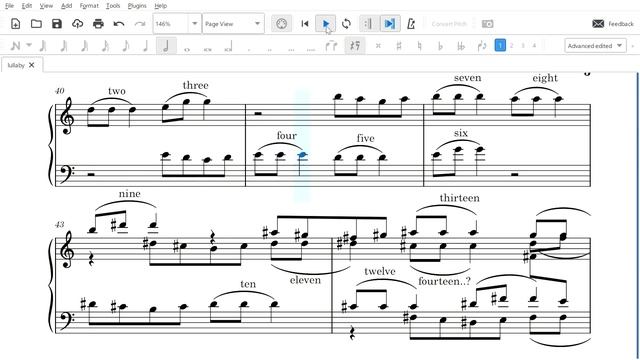Apply double sharp accidental
The height and width of the screenshot is (360, 640).
[378, 46]
